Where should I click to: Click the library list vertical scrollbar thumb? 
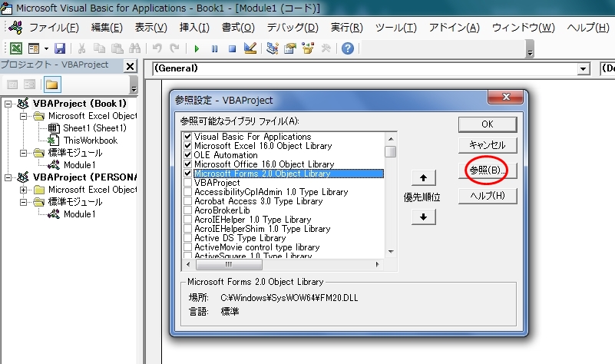(x=390, y=151)
